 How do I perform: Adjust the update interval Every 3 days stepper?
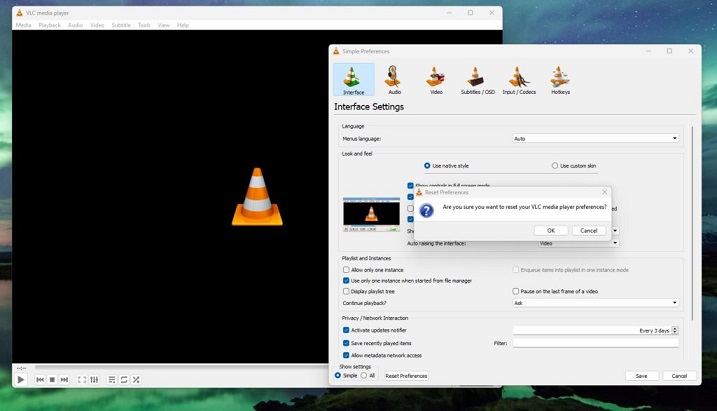click(675, 330)
